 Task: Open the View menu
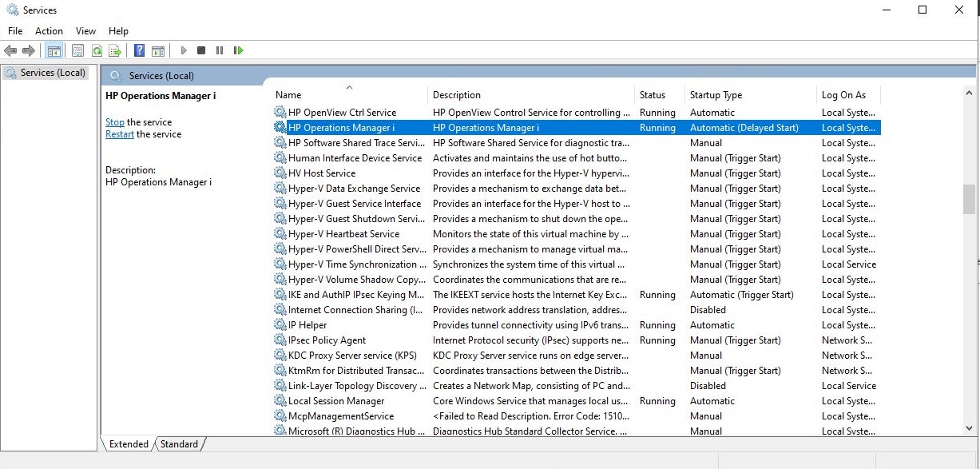coord(85,31)
